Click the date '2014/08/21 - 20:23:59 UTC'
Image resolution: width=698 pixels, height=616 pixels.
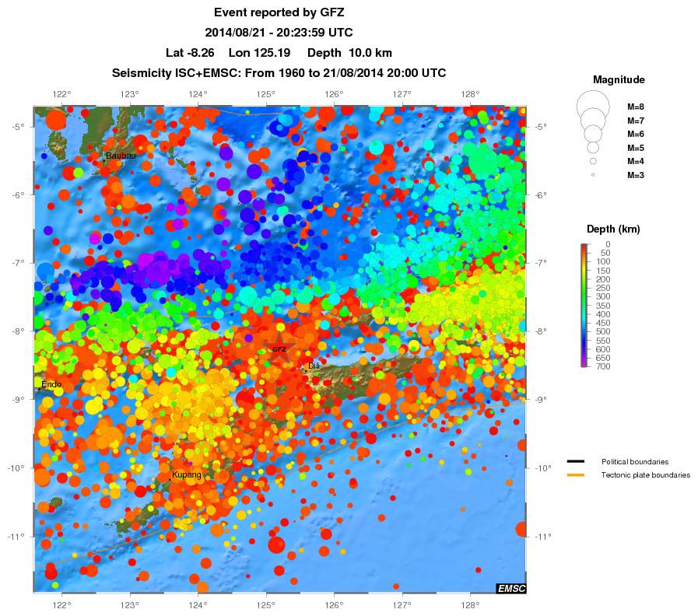(279, 33)
